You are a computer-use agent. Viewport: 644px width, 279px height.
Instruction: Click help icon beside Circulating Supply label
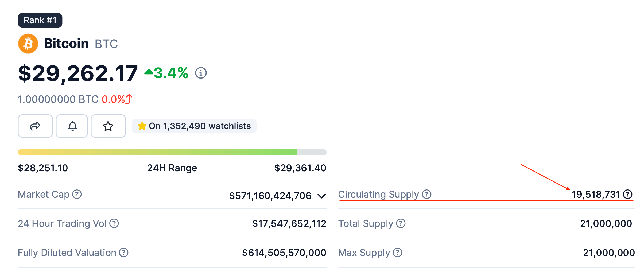coord(426,194)
